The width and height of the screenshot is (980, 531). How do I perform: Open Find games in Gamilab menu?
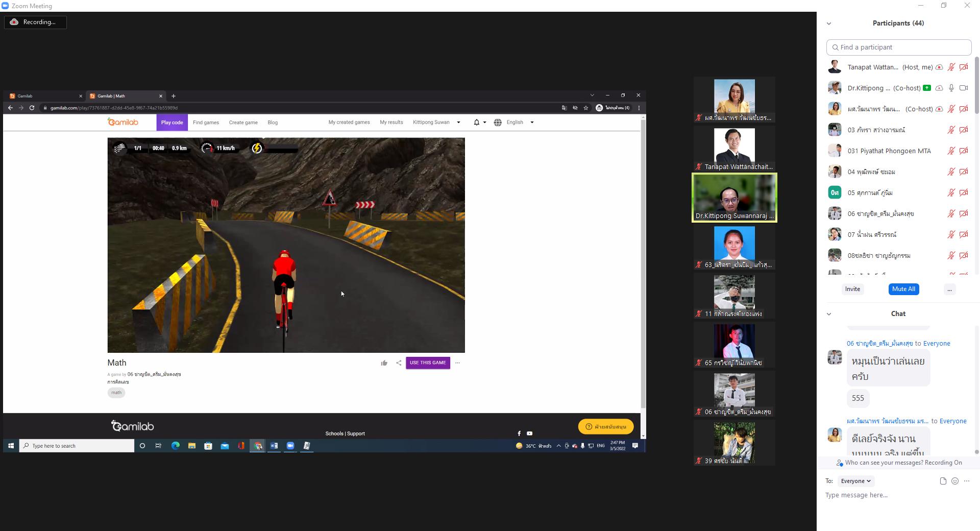[206, 123]
